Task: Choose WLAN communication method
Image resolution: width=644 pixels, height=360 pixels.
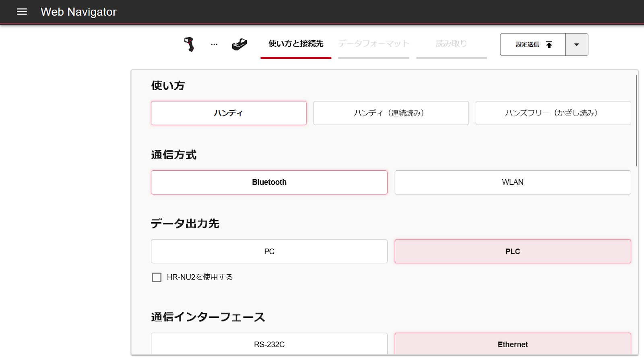Action: [x=513, y=182]
